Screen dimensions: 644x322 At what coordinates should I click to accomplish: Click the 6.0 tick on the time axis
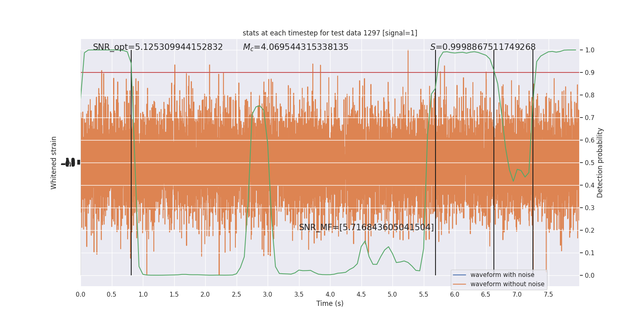point(455,295)
